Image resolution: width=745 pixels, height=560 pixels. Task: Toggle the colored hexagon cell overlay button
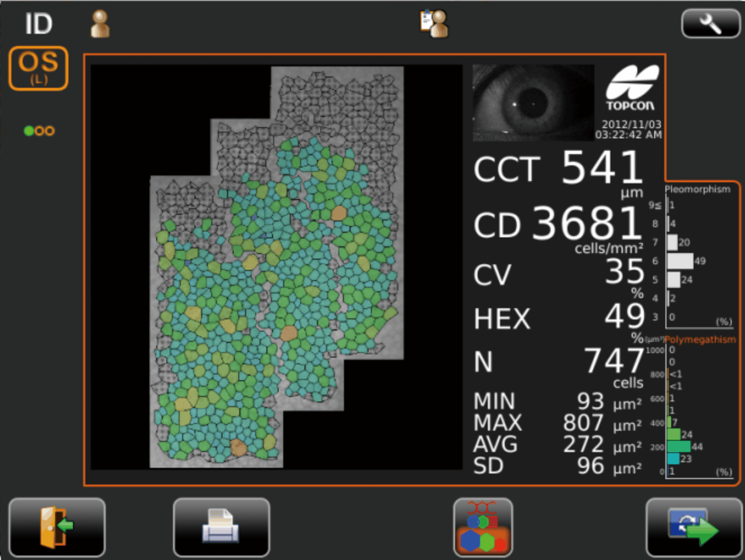coord(483,527)
